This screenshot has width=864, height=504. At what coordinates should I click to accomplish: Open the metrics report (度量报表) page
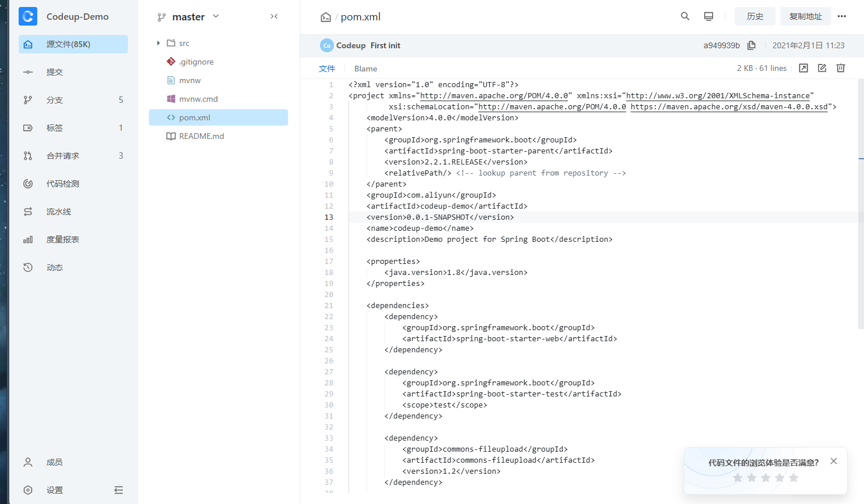pos(73,240)
